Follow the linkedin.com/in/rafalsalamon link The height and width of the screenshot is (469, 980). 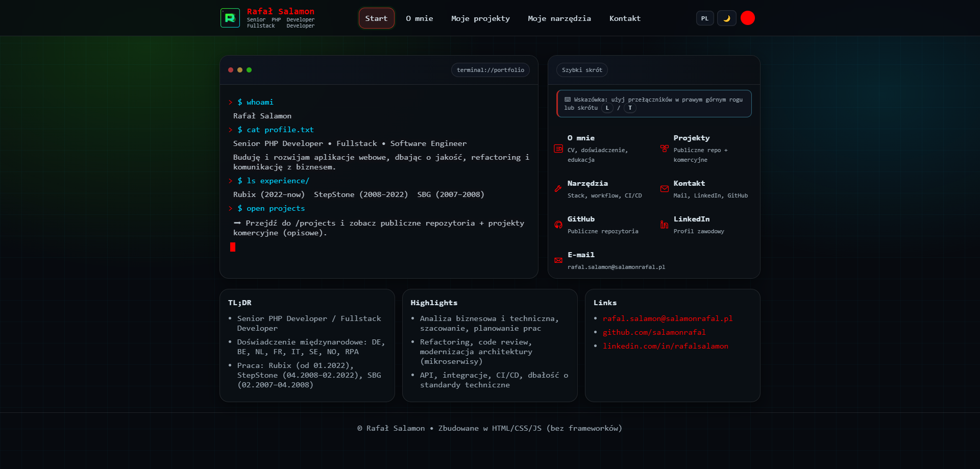point(665,346)
